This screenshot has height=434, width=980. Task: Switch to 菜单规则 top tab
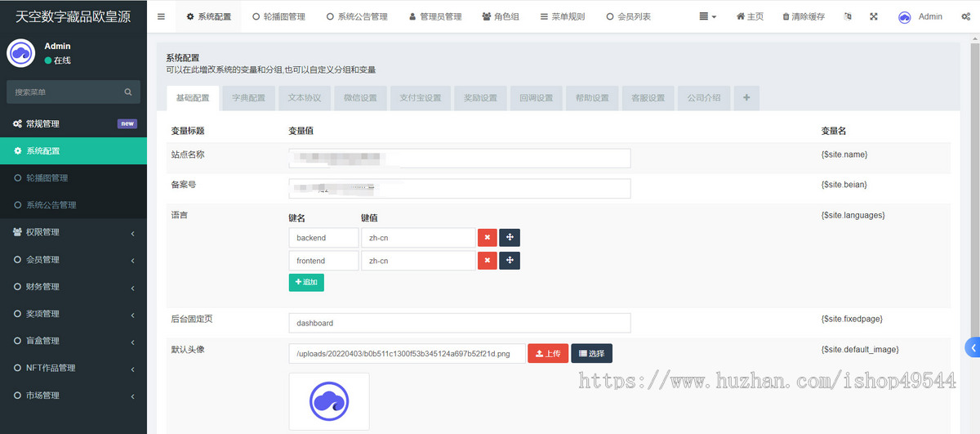point(563,16)
